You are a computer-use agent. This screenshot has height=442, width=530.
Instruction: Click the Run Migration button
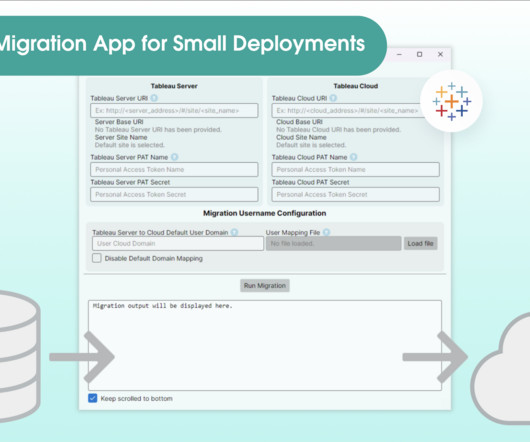[265, 286]
